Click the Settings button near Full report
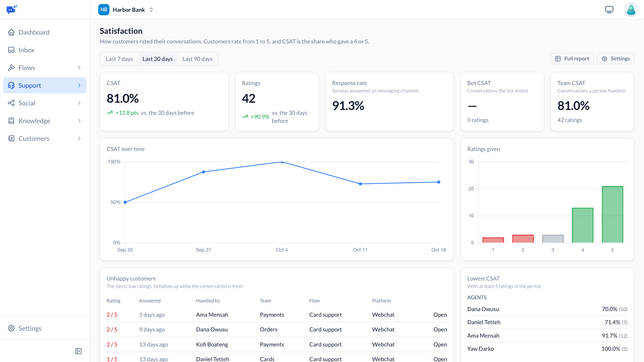 616,59
